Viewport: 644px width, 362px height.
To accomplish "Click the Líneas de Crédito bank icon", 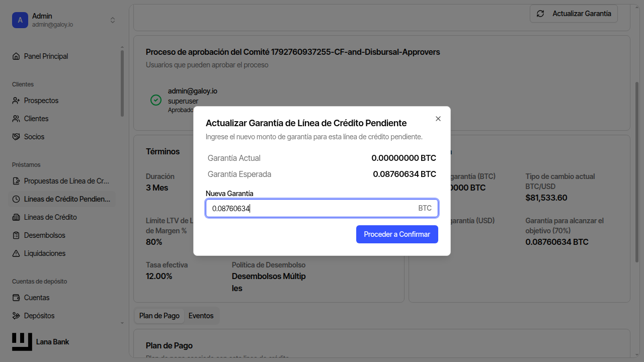I will pos(16,217).
